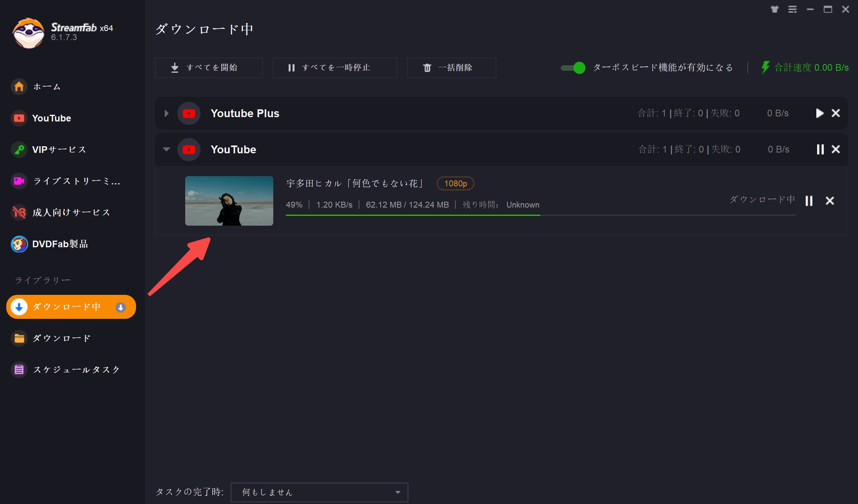
Task: Pause the 宇多田ヒカル video download
Action: pyautogui.click(x=809, y=201)
